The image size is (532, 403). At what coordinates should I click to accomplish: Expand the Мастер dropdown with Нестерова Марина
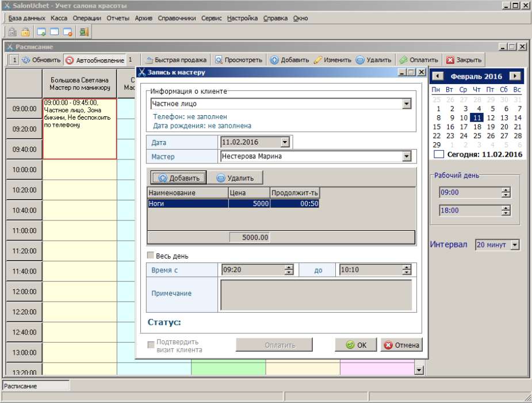[x=407, y=156]
